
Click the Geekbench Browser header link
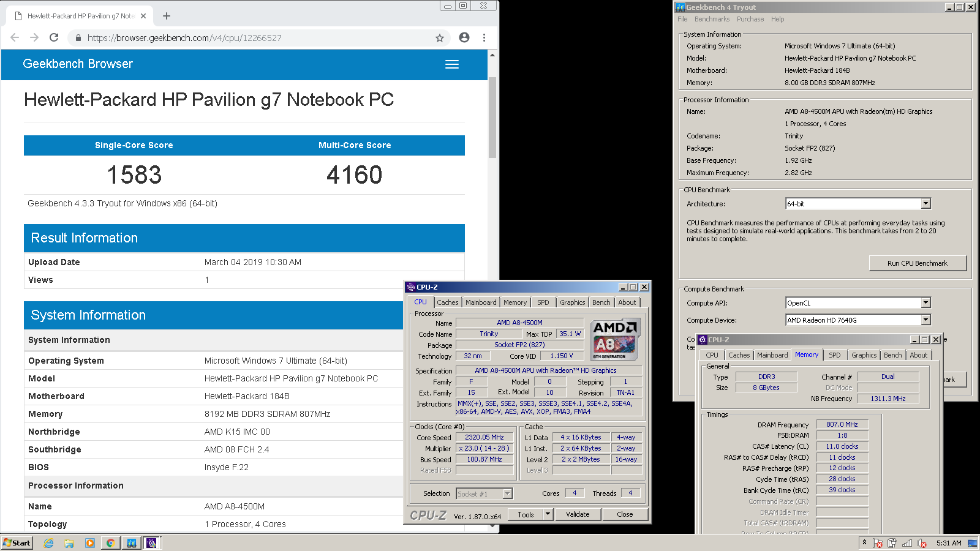(x=78, y=64)
